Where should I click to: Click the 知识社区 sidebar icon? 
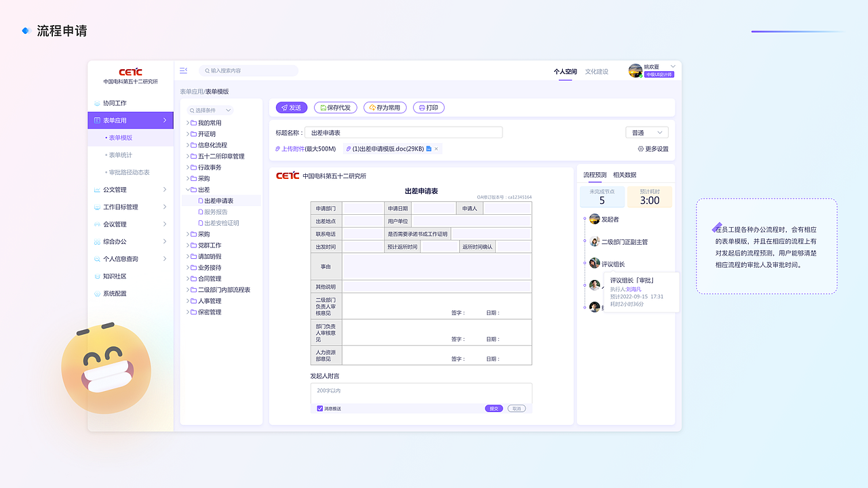(x=97, y=276)
